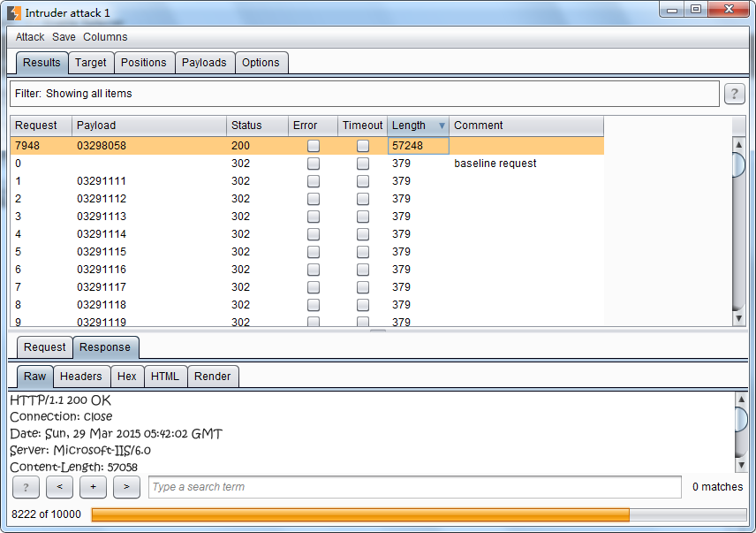The image size is (756, 533).
Task: Toggle the Timeout checkbox for payload 03291112
Action: pos(363,199)
